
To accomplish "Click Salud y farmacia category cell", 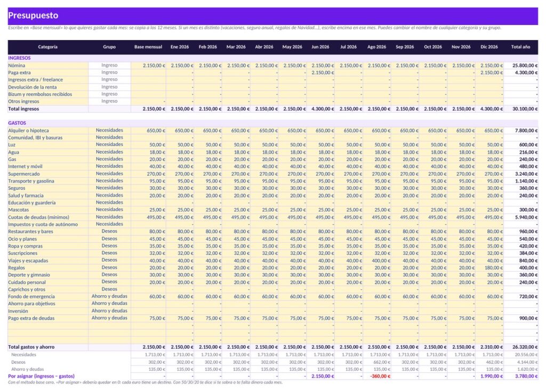I will click(x=48, y=195).
